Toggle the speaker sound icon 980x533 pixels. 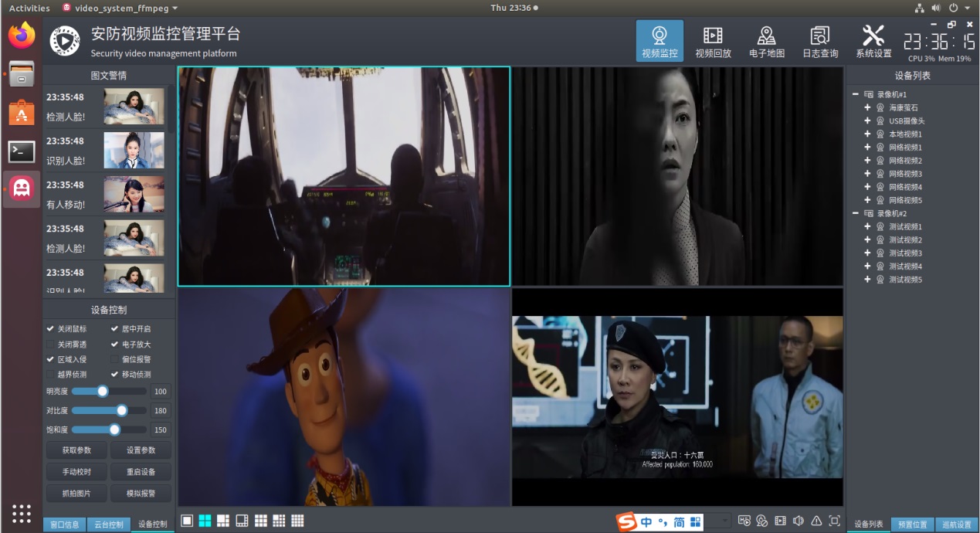[x=799, y=521]
